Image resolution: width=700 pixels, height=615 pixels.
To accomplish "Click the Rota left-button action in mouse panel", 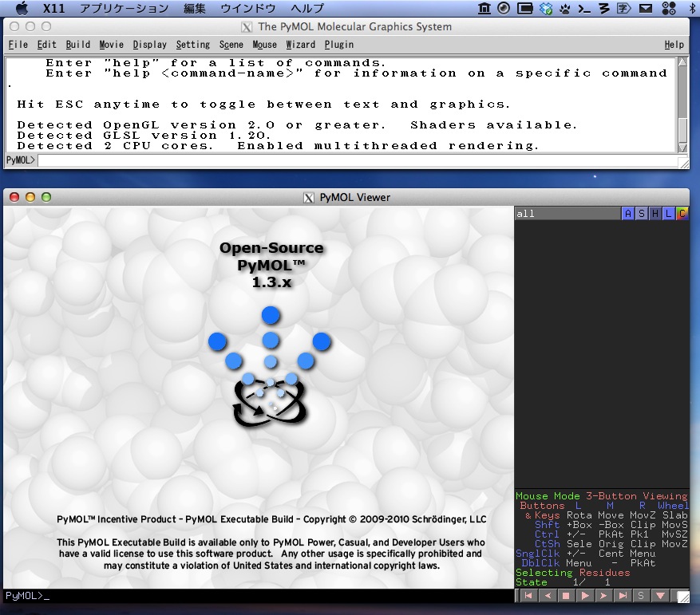I will click(579, 515).
